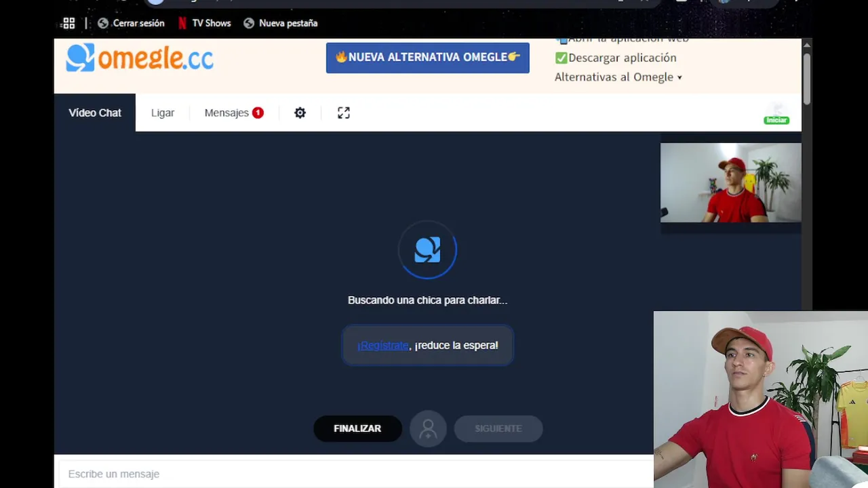Open the Mensajes tab

pyautogui.click(x=233, y=113)
